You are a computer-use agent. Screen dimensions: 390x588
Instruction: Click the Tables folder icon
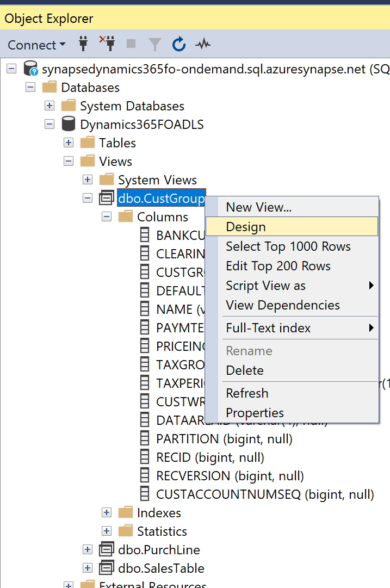coord(88,142)
